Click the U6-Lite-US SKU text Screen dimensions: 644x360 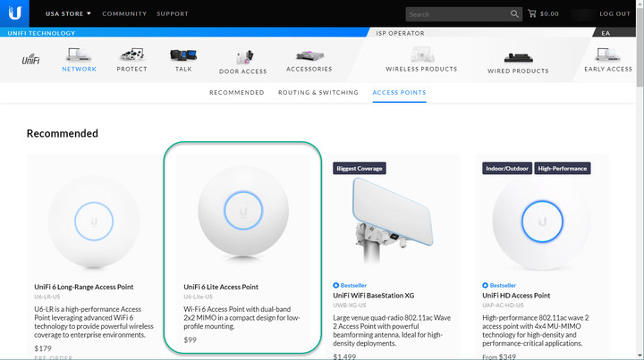[198, 297]
